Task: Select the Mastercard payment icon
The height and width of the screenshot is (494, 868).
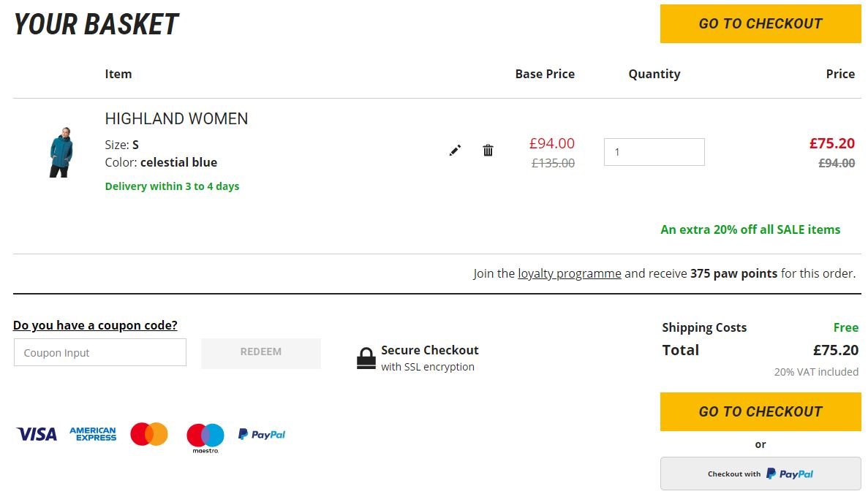Action: (148, 433)
